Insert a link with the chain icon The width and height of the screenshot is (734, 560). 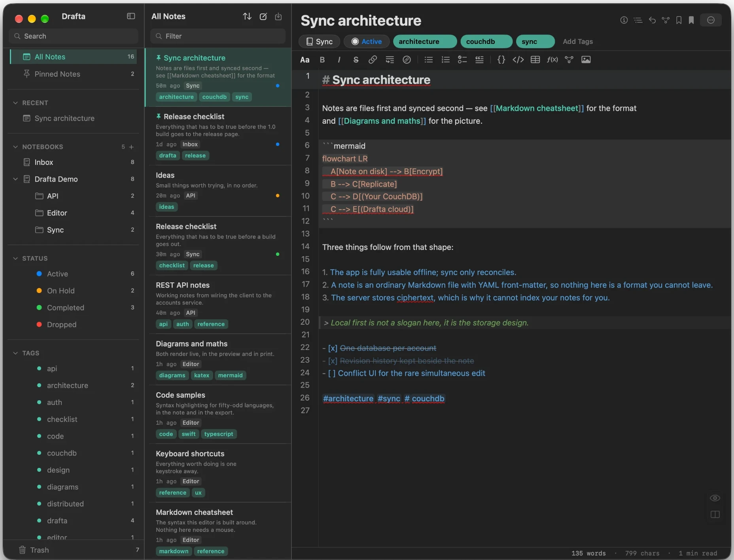[x=373, y=60]
